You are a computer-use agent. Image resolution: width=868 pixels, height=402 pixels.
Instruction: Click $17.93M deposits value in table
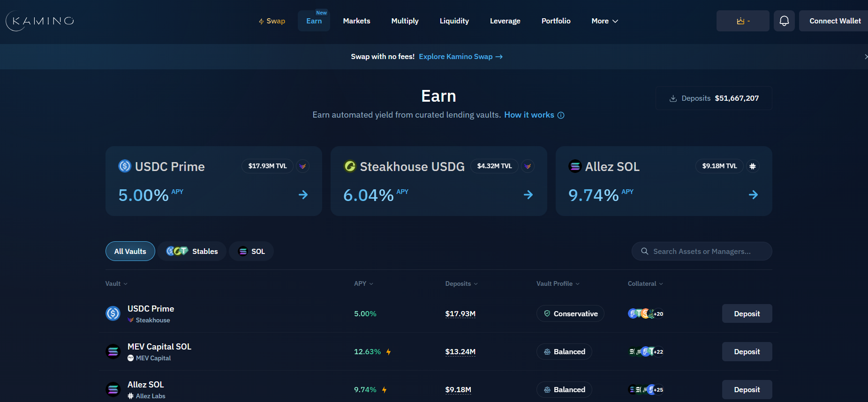point(460,314)
